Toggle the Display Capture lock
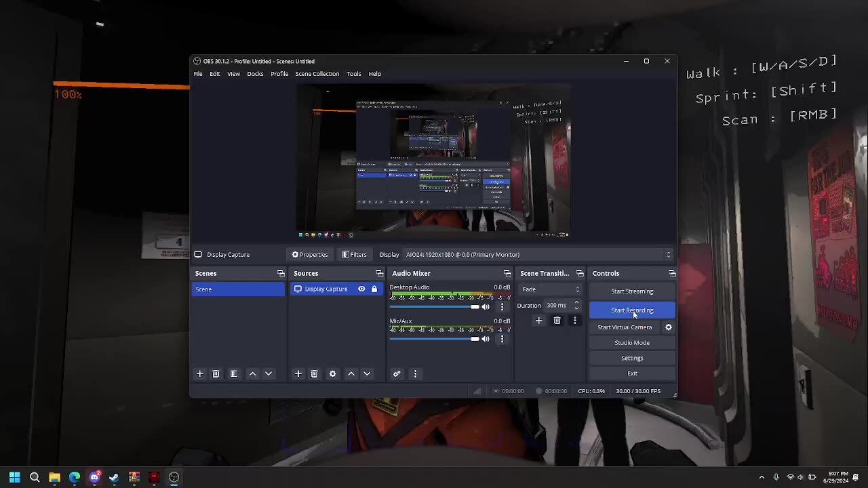The image size is (868, 488). click(374, 289)
